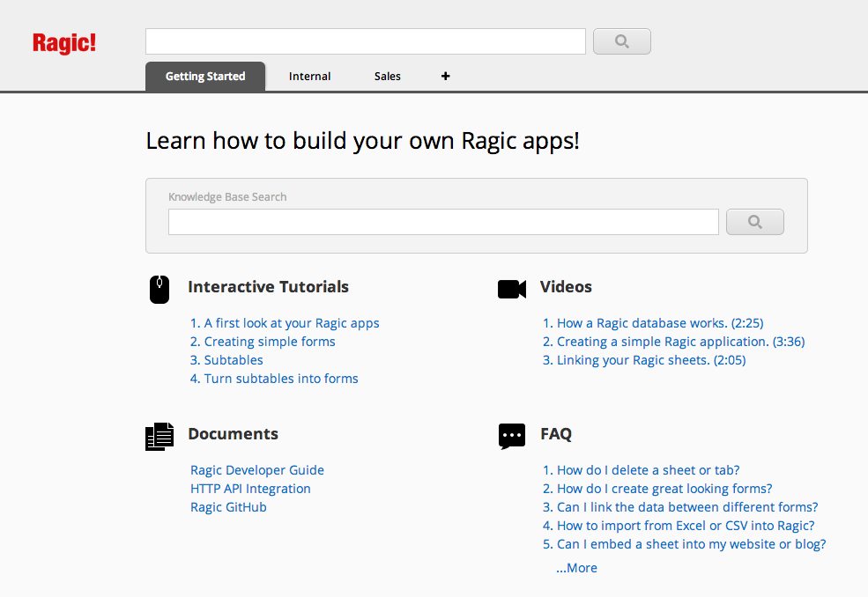Click the document icon beside Documents

coord(160,437)
